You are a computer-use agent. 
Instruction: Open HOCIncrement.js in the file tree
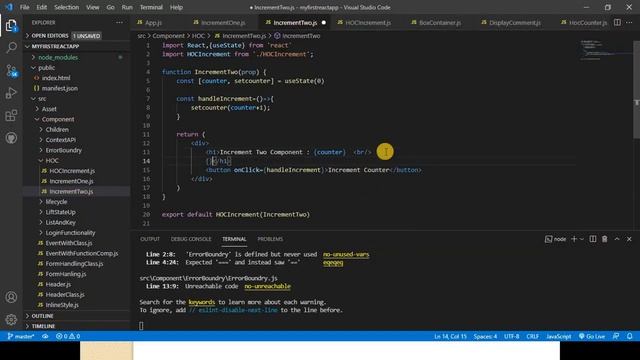click(x=72, y=171)
